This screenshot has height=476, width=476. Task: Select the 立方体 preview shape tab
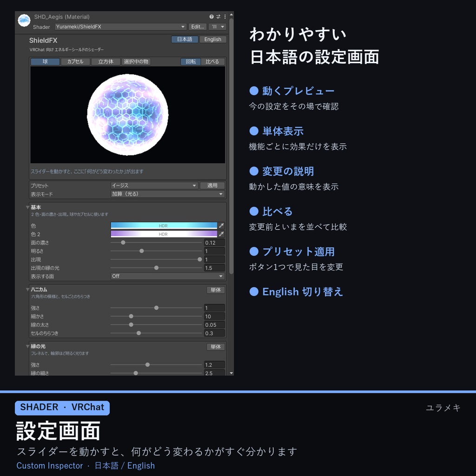(x=106, y=62)
